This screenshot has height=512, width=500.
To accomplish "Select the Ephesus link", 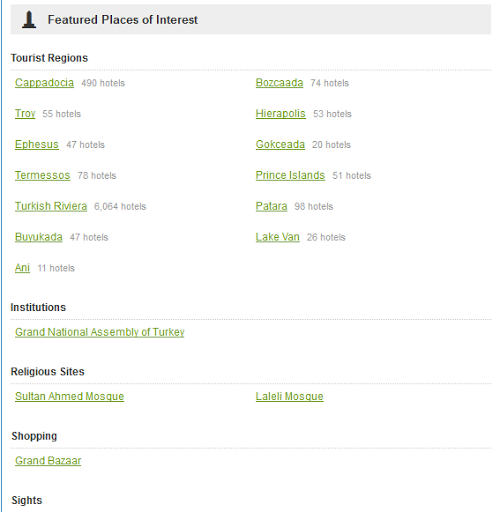I will 37,144.
